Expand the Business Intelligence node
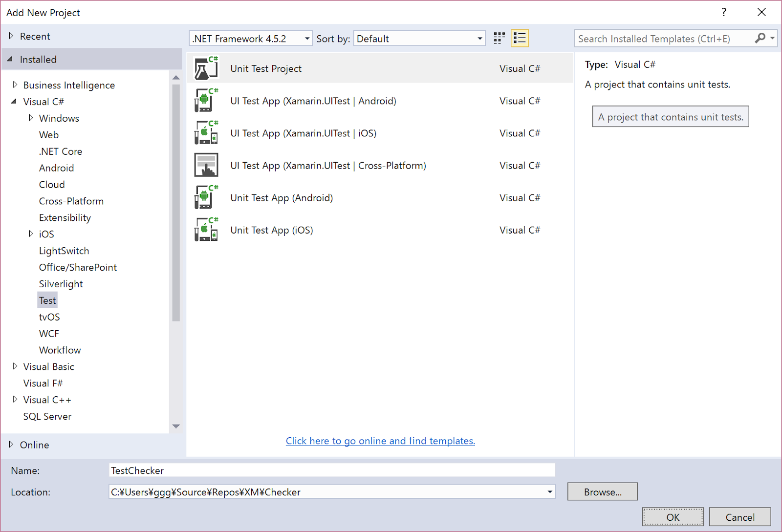Viewport: 782px width, 532px height. (x=15, y=85)
